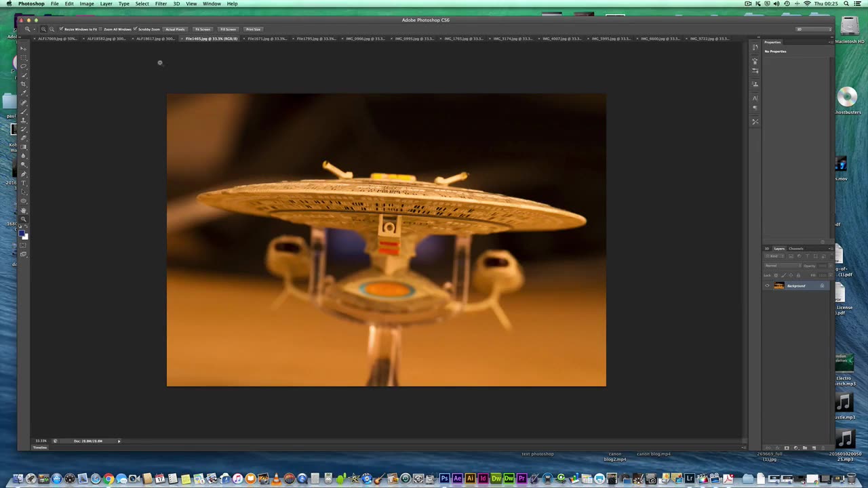Select the Dodge tool
This screenshot has height=488, width=868.
pos(24,164)
